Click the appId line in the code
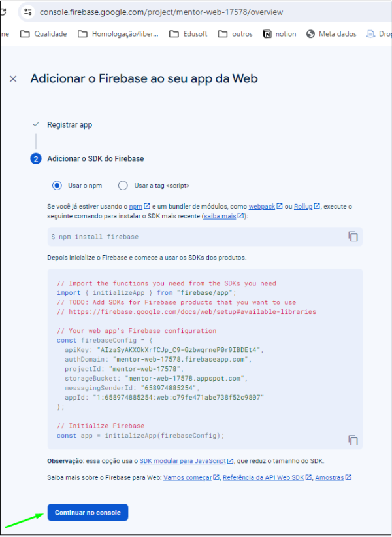This screenshot has width=392, height=537. 165,398
